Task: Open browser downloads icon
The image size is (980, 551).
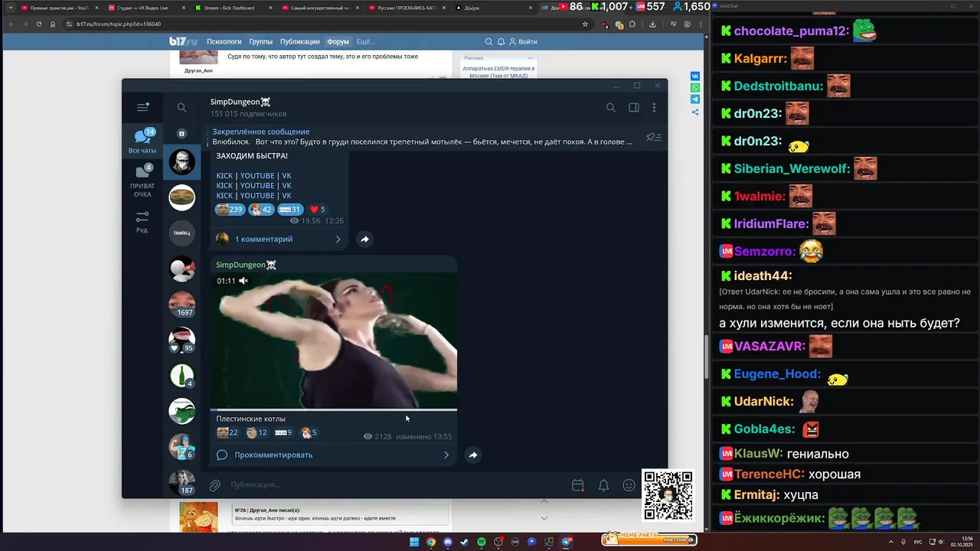Action: click(652, 24)
